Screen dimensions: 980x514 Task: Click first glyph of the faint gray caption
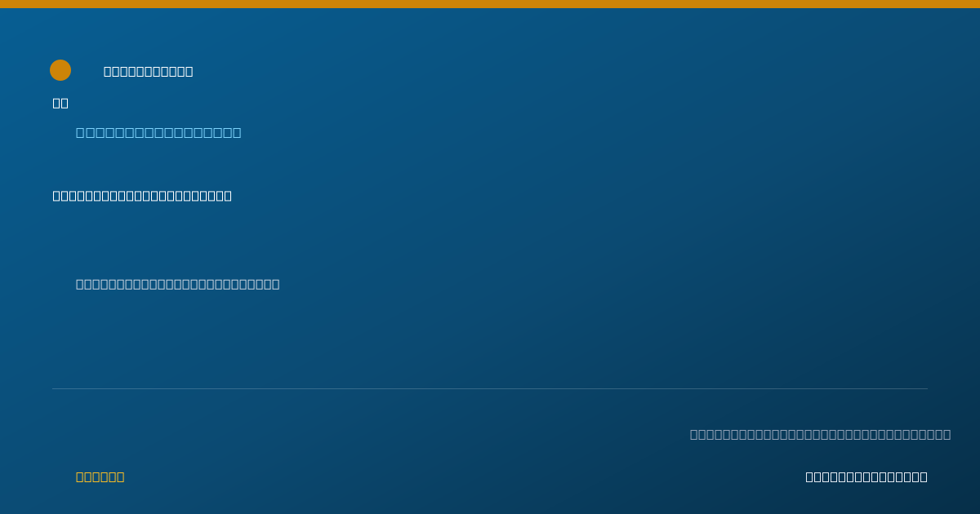click(x=694, y=434)
